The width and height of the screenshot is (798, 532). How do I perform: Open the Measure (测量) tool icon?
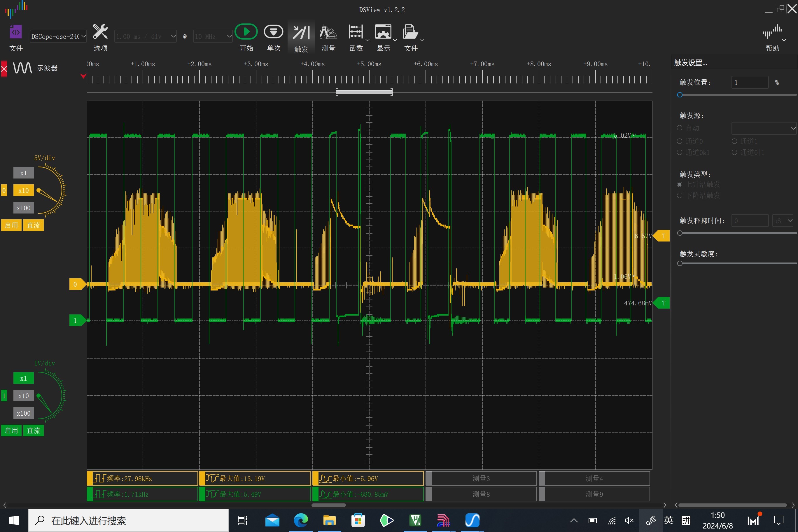tap(328, 32)
